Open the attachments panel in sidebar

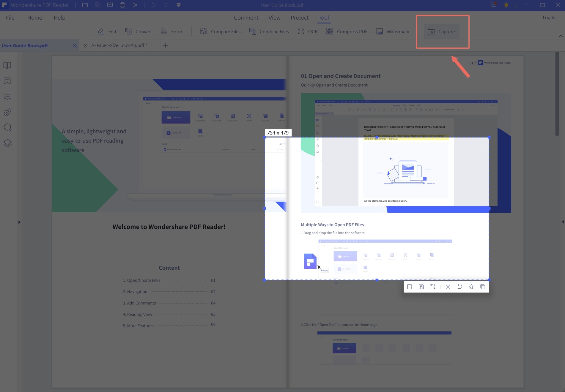pos(7,112)
